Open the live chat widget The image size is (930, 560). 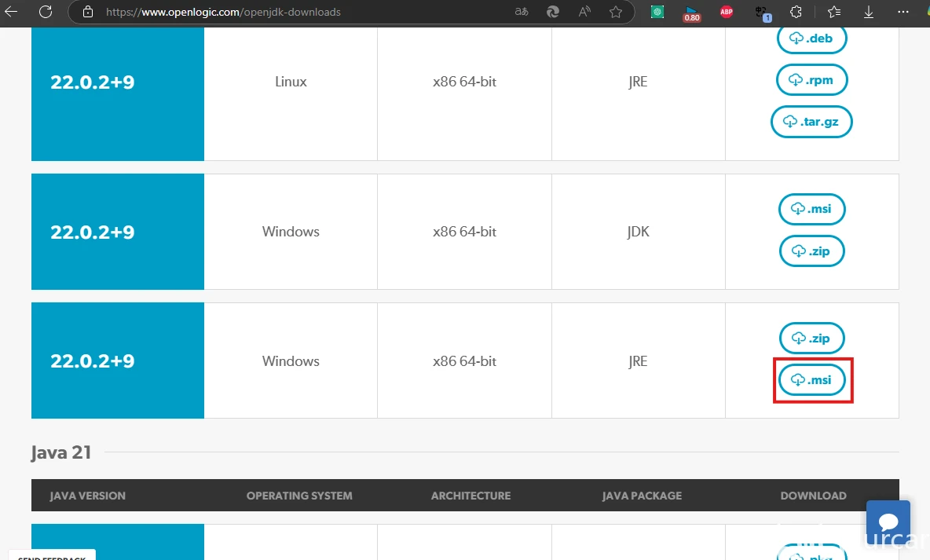pos(888,522)
